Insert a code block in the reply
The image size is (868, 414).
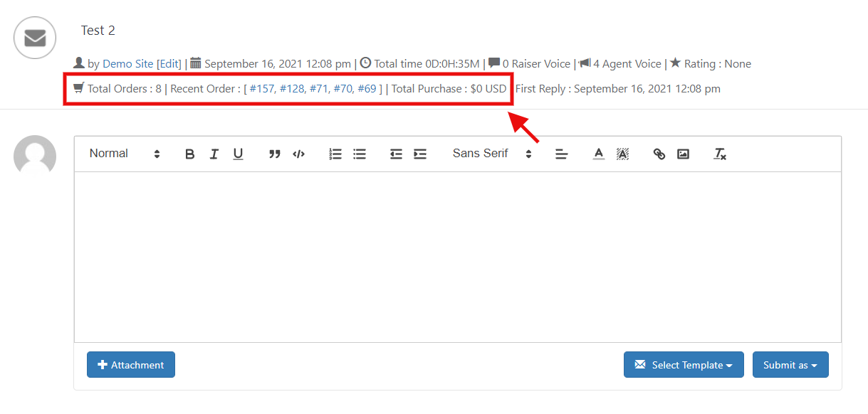tap(299, 154)
